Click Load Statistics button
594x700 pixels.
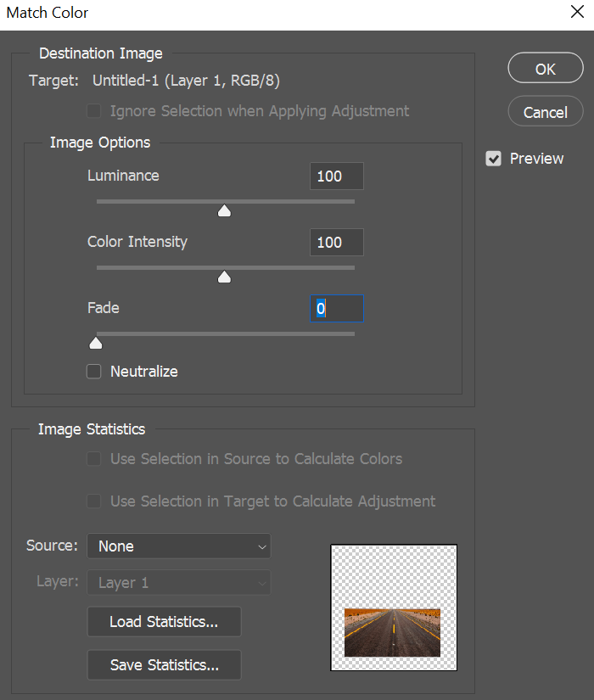click(164, 622)
